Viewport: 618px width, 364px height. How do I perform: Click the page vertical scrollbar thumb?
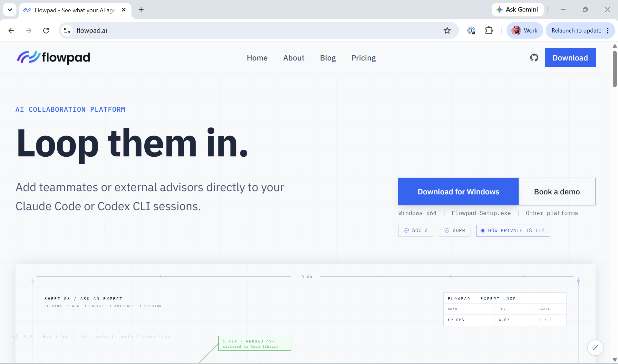[x=614, y=69]
